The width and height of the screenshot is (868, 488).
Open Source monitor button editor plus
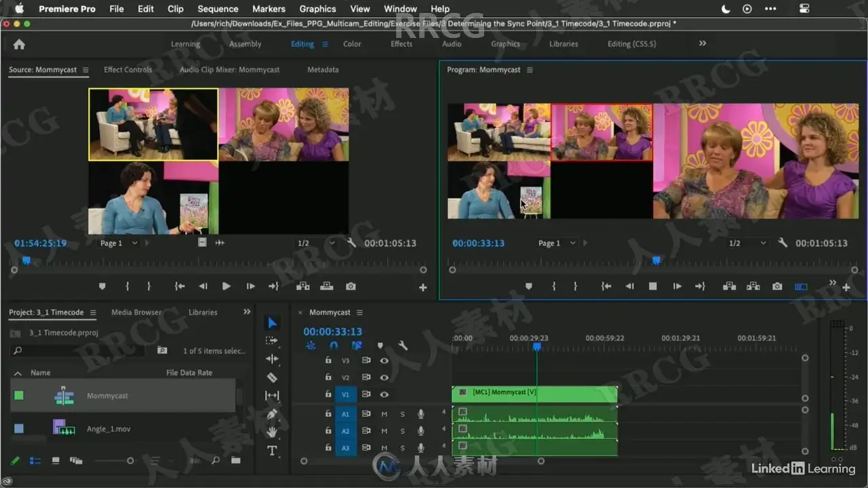coord(423,287)
